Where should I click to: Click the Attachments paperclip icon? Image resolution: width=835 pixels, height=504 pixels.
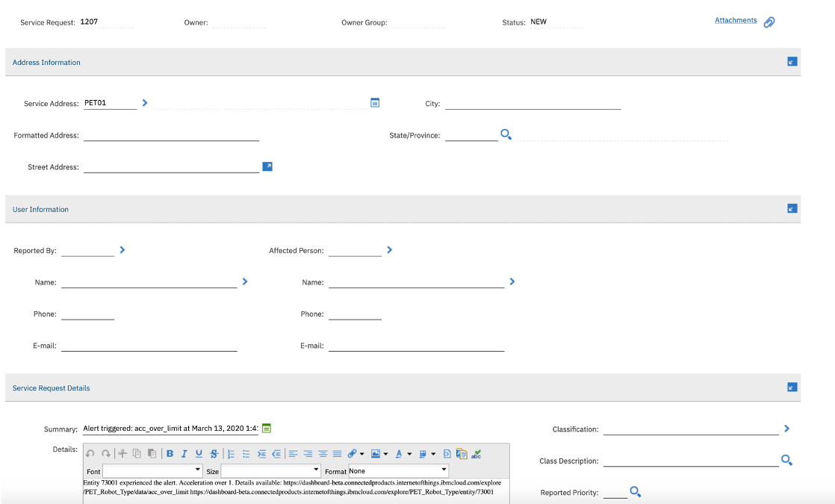(769, 22)
